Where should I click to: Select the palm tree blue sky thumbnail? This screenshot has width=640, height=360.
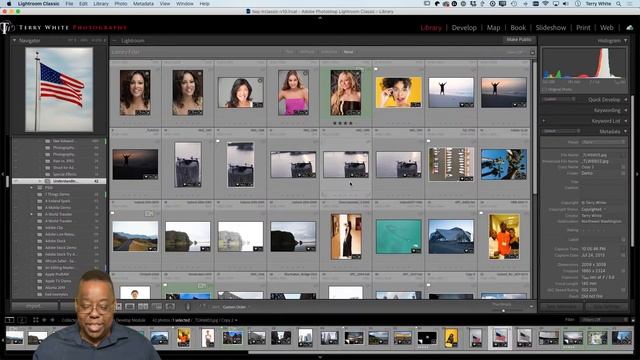503,164
